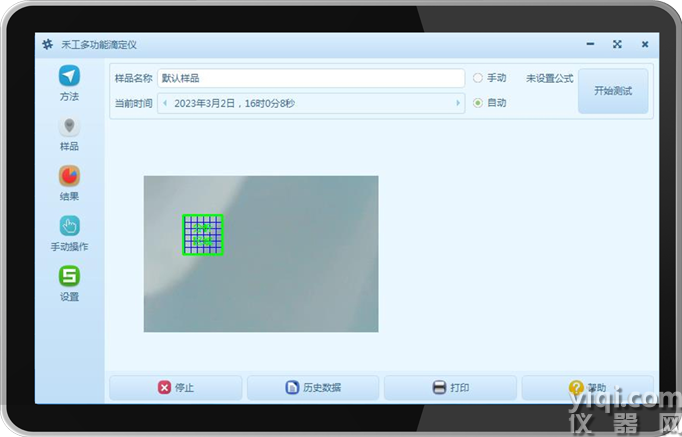Click the 未设置公式 label
Viewport: 682px width, 437px height.
pyautogui.click(x=549, y=78)
